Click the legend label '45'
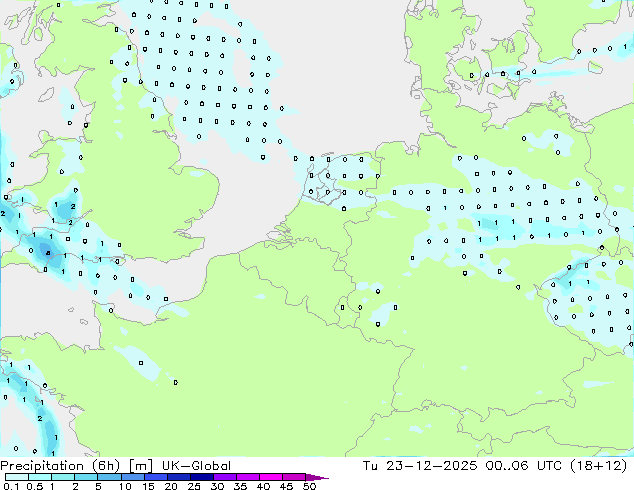Image resolution: width=634 pixels, height=490 pixels. 286,486
